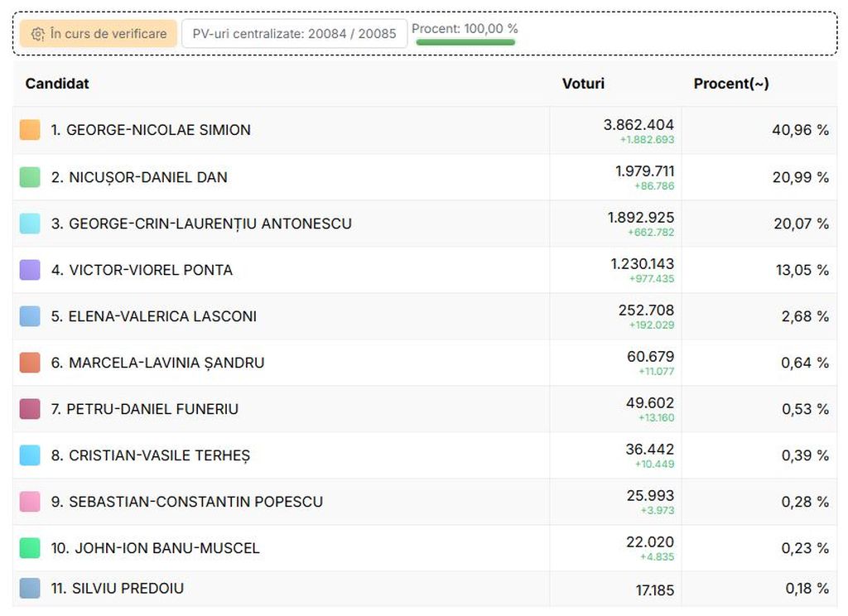Image resolution: width=848 pixels, height=616 pixels.
Task: Click the 'În curs de verificare' status badge
Action: pos(99,34)
